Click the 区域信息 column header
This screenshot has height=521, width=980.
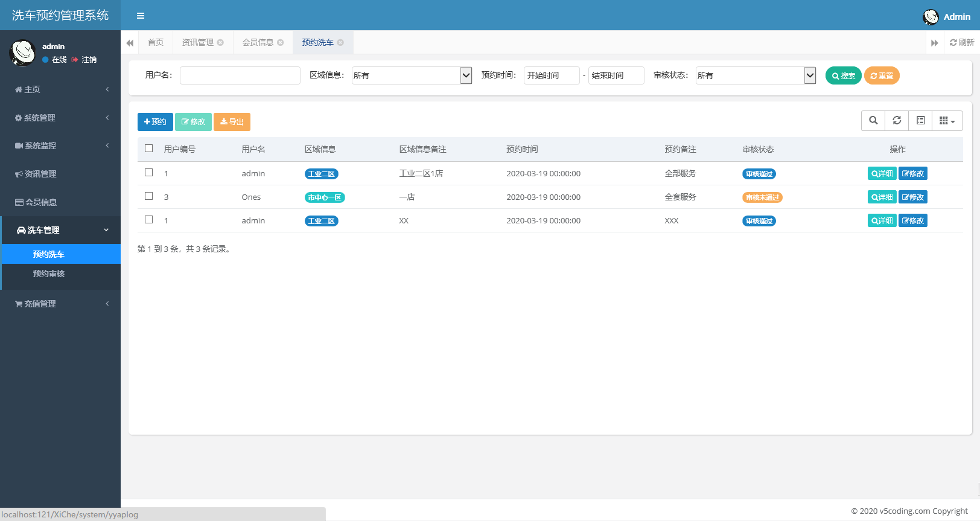[x=320, y=149]
